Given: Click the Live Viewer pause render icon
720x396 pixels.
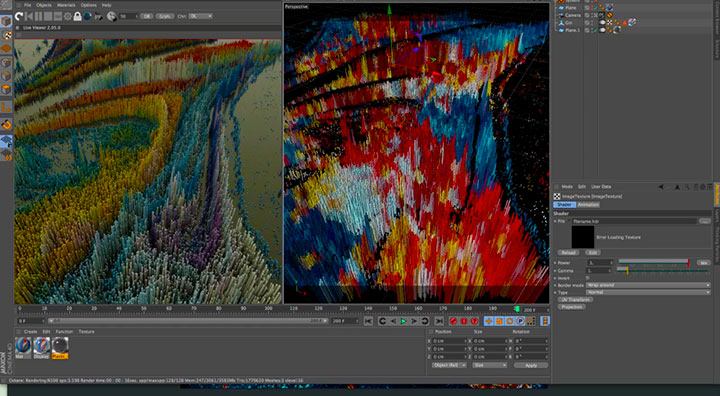Looking at the screenshot, I should (x=38, y=17).
